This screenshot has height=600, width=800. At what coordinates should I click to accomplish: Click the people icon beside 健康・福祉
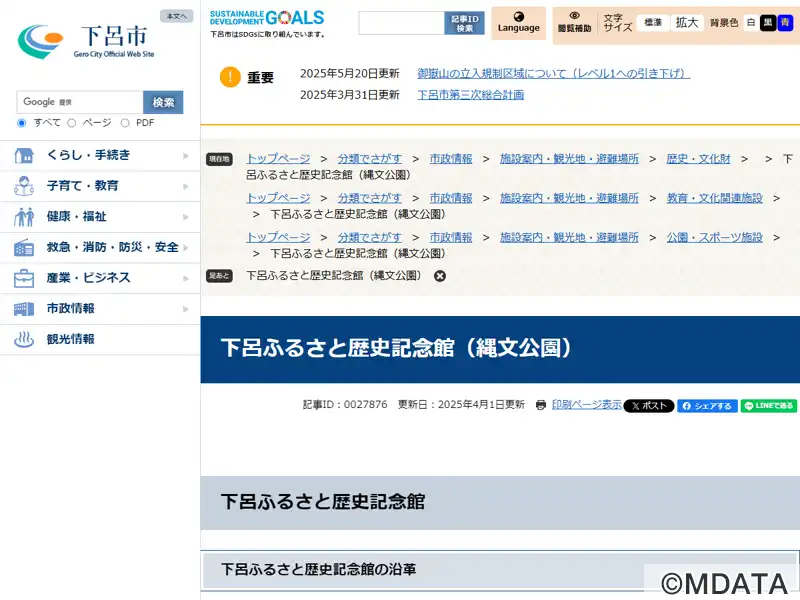(x=24, y=217)
